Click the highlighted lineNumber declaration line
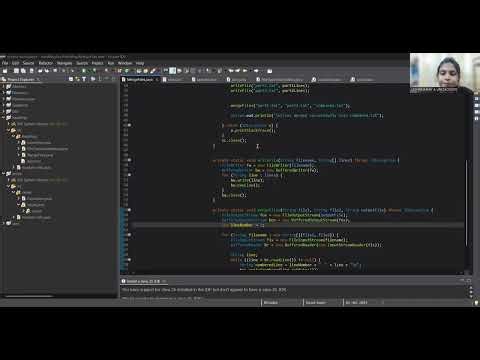This screenshot has height=360, width=480. (x=297, y=225)
